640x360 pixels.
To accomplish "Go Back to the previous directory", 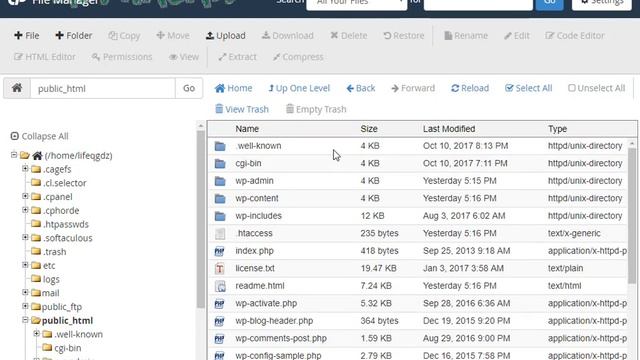I will pos(361,88).
